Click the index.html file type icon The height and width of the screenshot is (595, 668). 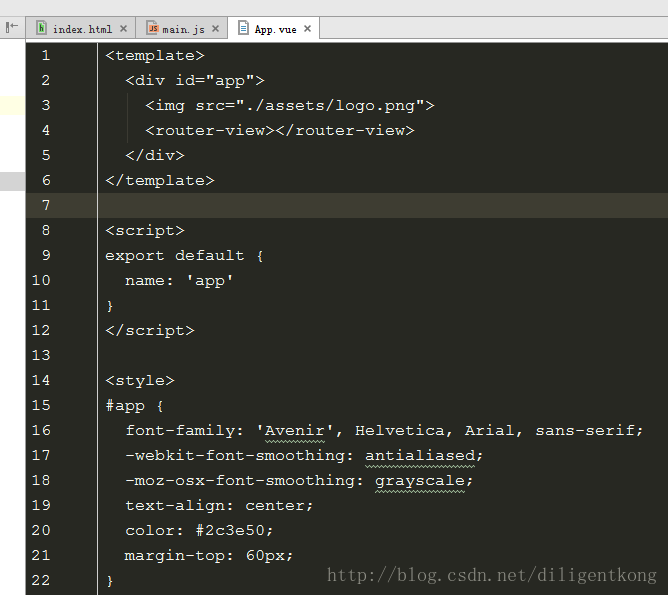[41, 28]
